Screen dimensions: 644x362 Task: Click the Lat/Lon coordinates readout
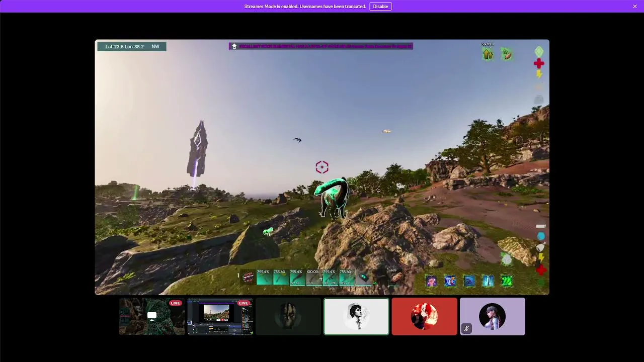click(124, 47)
